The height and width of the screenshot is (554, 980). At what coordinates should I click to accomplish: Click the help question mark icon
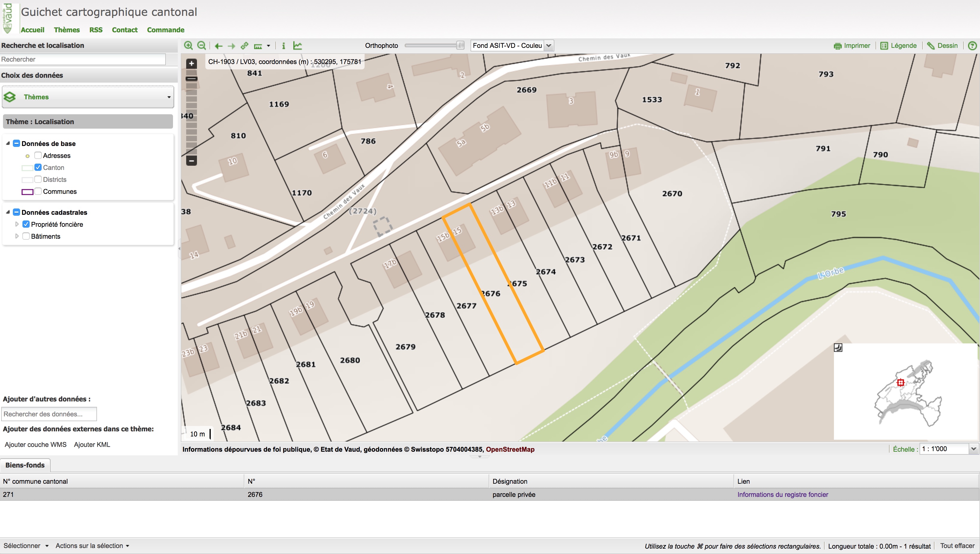pyautogui.click(x=972, y=46)
